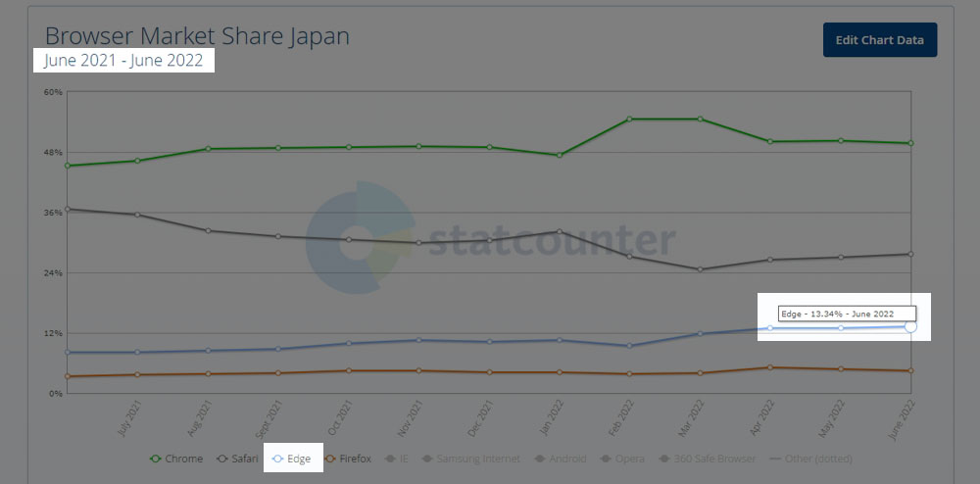The image size is (980, 484).
Task: Enable the IE legend series
Action: (x=397, y=460)
